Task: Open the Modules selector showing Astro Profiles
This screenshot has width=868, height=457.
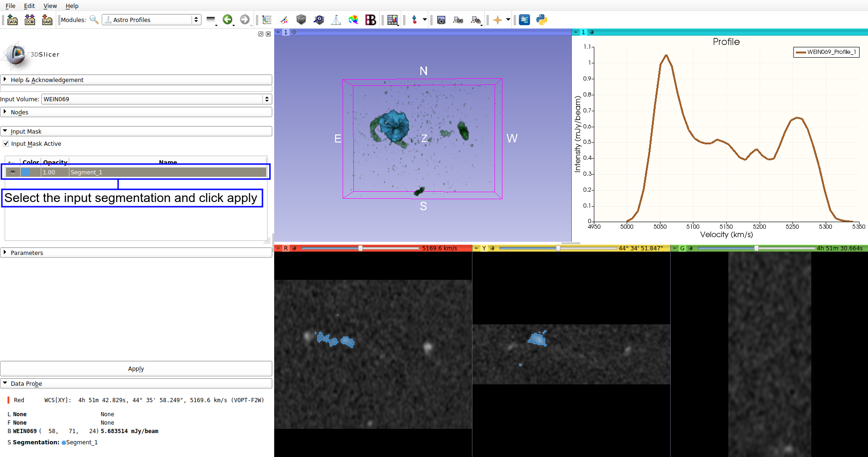Action: coord(151,20)
